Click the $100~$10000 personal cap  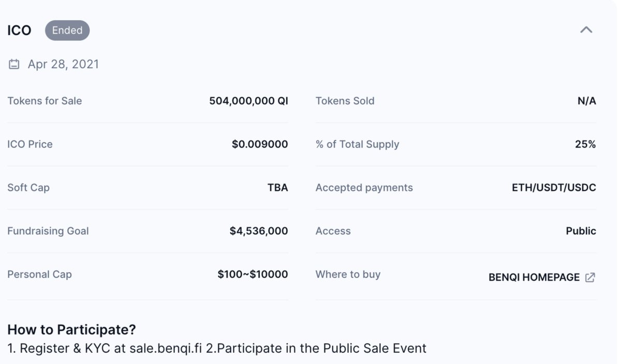pos(253,275)
